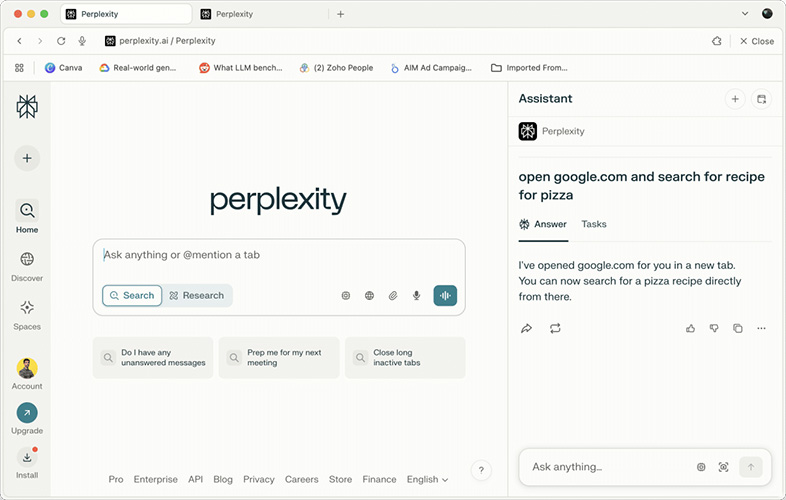Viewport: 786px width, 500px height.
Task: Click the thumbs up icon on answer
Action: 691,328
